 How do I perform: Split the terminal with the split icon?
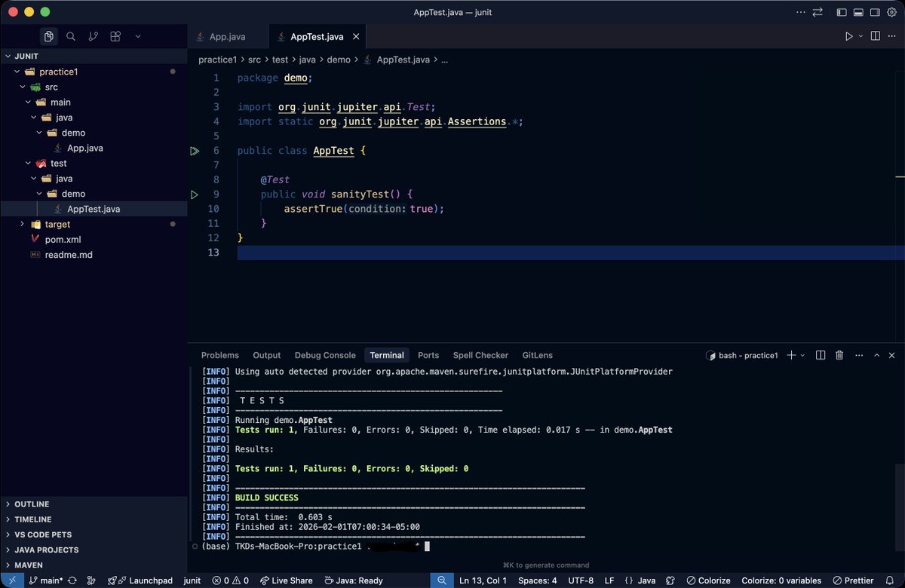tap(821, 355)
